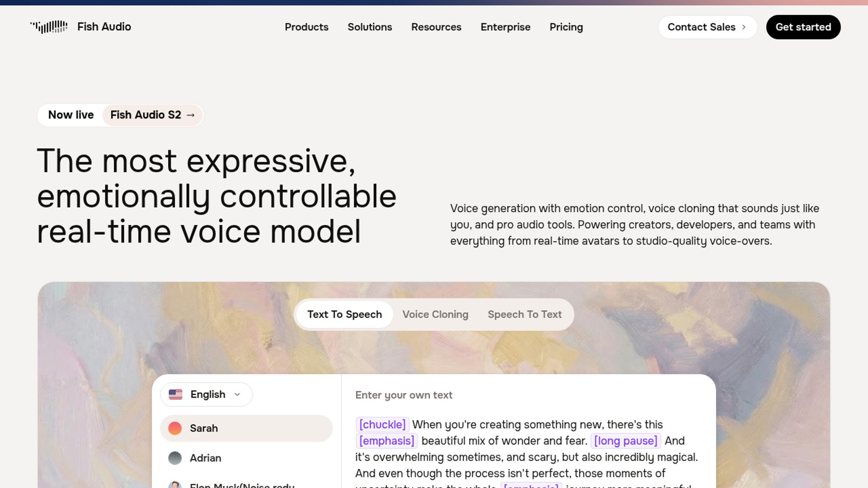Click Sarah's orange avatar circle
The image size is (868, 488).
175,428
